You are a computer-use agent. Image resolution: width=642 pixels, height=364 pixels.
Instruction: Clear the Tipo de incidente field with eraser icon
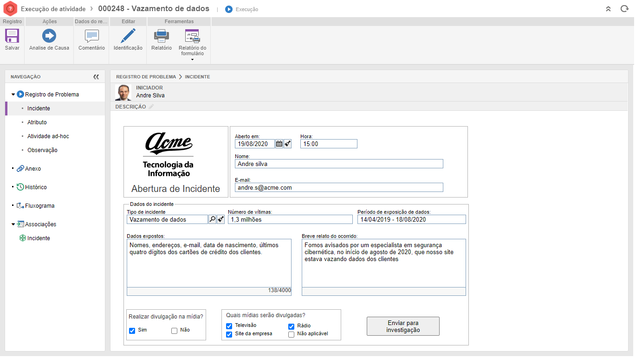(x=220, y=219)
